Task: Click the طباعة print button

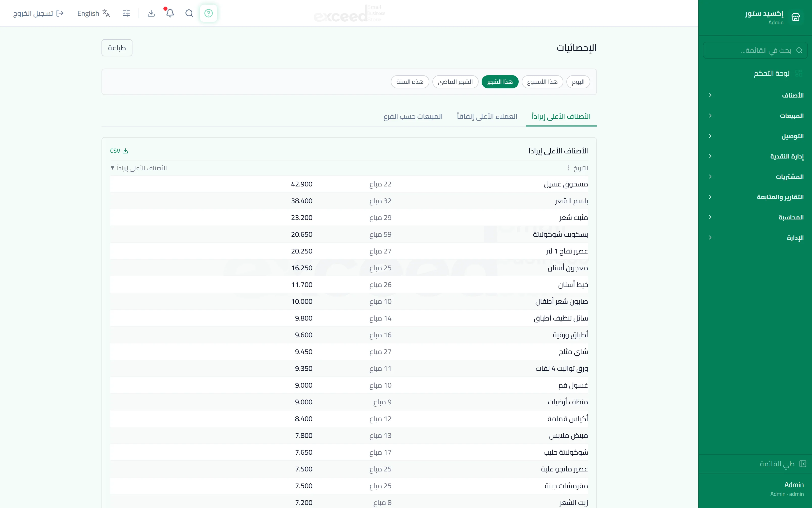Action: [x=117, y=48]
